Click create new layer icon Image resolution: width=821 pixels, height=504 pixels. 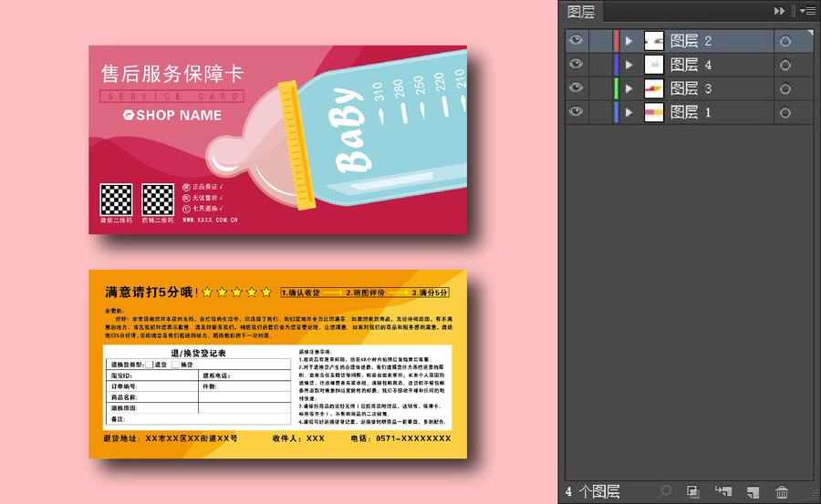(x=753, y=491)
